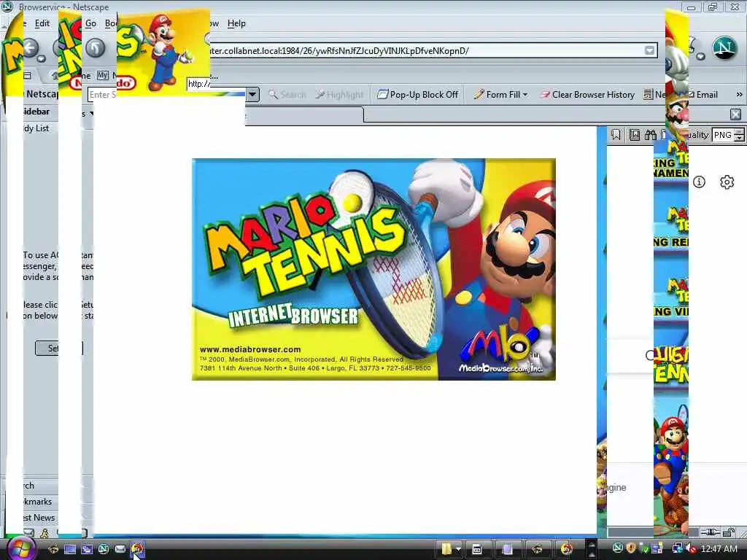The image size is (747, 560).
Task: Click the Email toolbar button
Action: tap(703, 95)
